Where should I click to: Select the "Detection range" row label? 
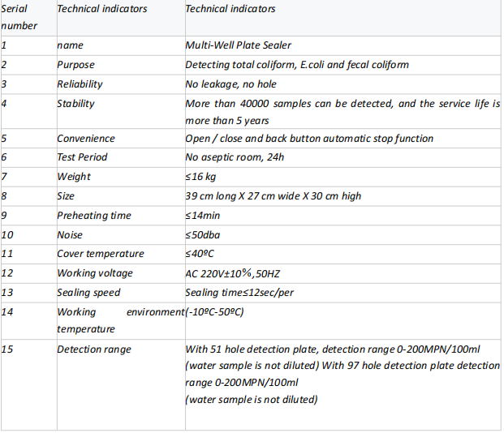(x=93, y=349)
